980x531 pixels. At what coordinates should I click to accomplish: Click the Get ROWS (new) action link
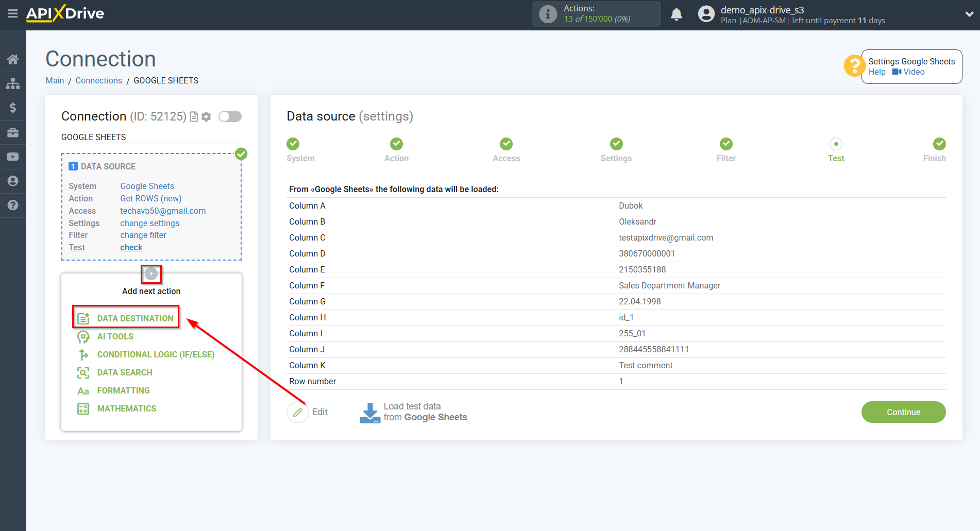[x=151, y=198]
